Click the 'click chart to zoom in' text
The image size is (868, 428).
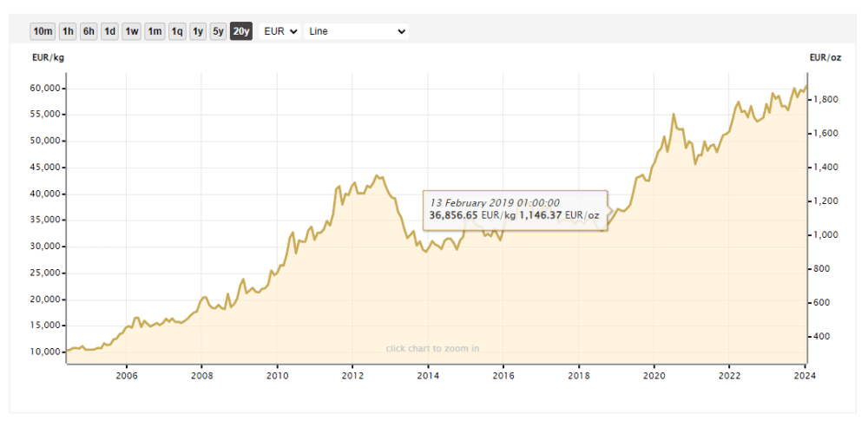click(x=432, y=348)
